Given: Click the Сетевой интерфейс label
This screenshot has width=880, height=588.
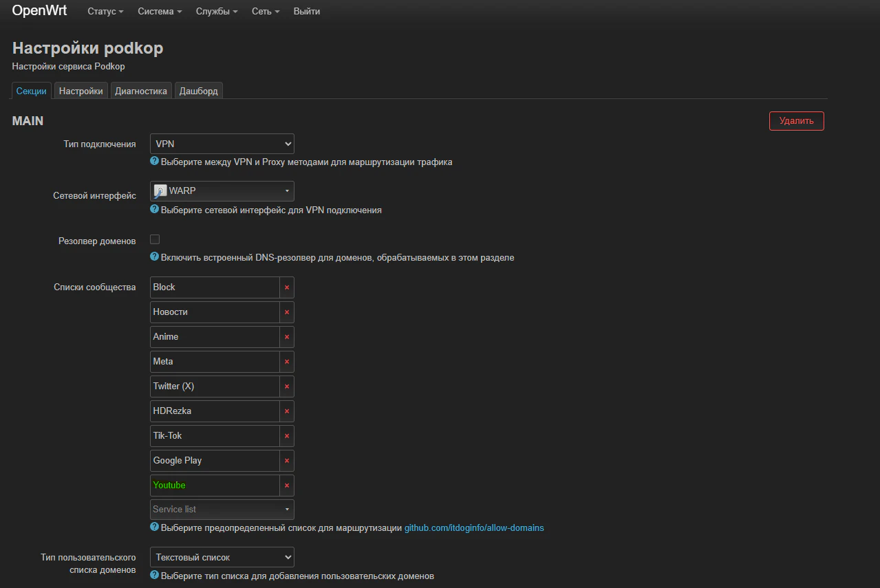Looking at the screenshot, I should pyautogui.click(x=94, y=196).
